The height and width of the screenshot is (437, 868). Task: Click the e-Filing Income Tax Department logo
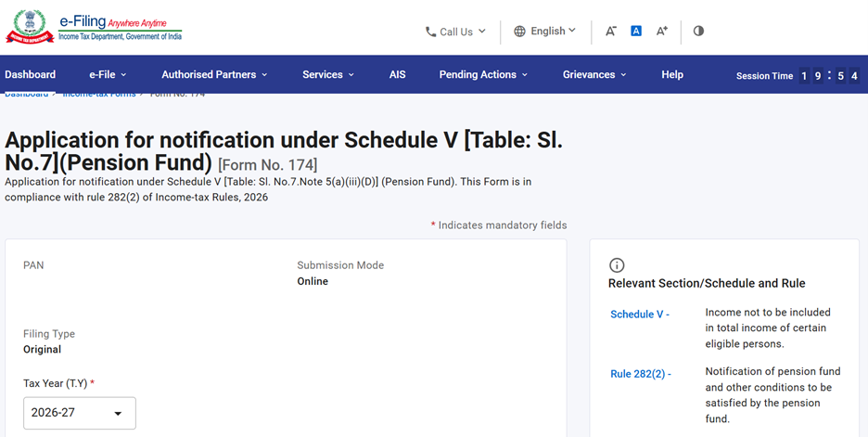94,27
